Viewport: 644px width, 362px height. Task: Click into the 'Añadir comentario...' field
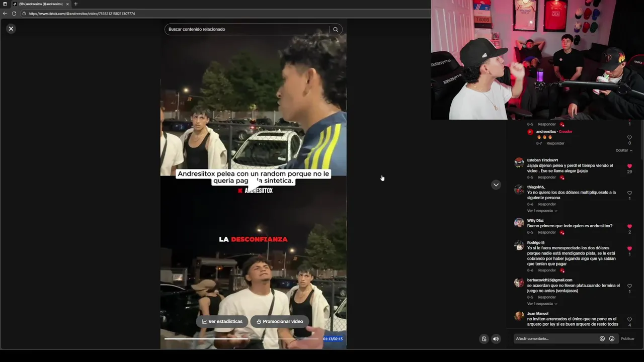click(556, 339)
